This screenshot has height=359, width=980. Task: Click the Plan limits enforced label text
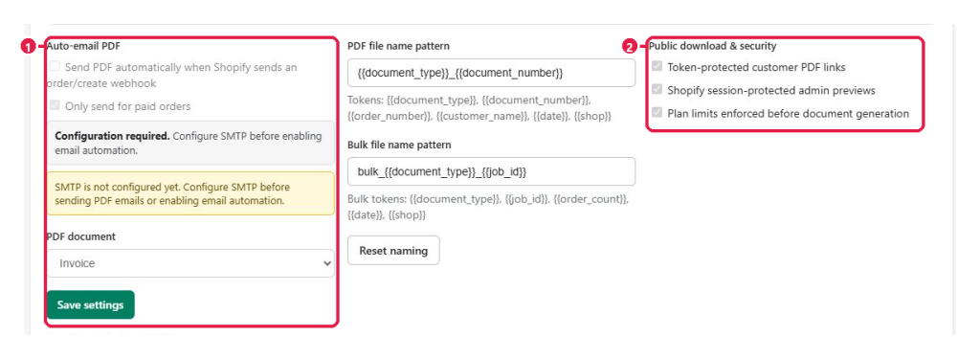click(x=789, y=114)
